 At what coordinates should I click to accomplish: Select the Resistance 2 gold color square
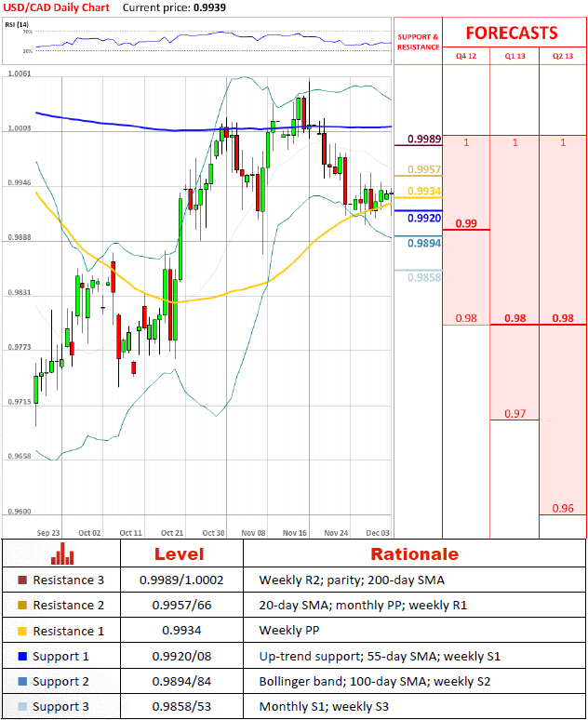click(x=23, y=605)
